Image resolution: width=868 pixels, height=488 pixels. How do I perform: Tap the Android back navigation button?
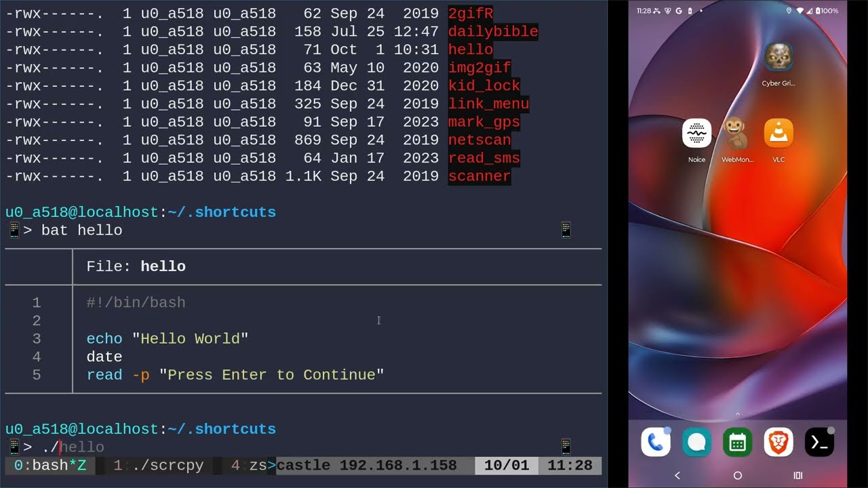[677, 476]
